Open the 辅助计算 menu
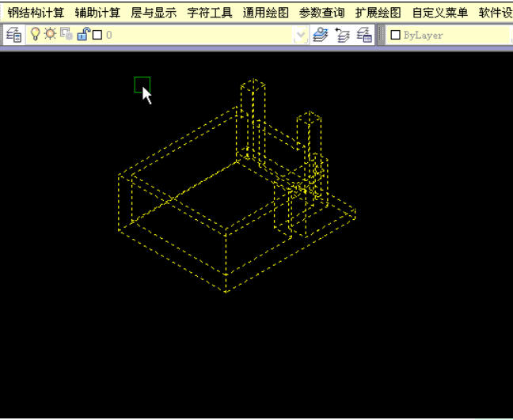Image resolution: width=513 pixels, height=420 pixels. tap(97, 13)
